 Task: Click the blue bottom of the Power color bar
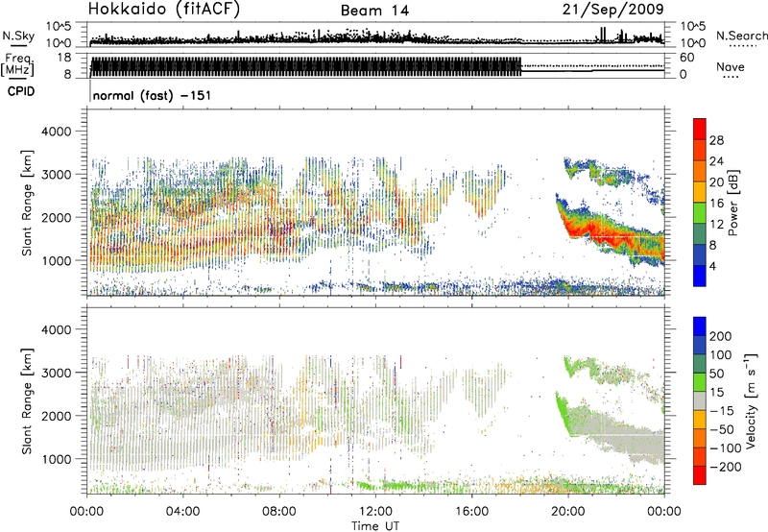(700, 276)
